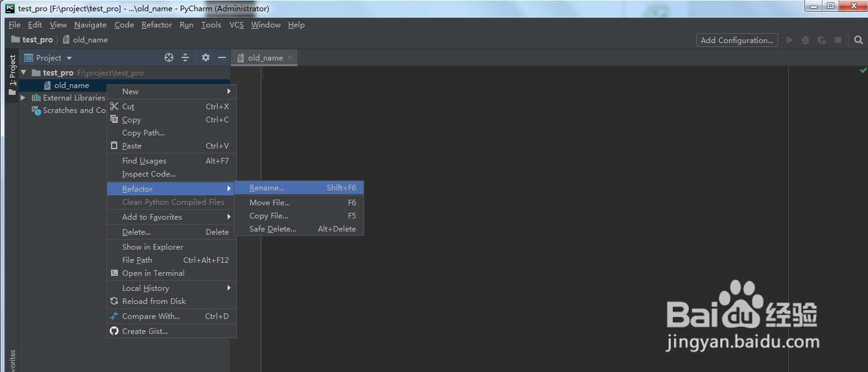868x372 pixels.
Task: Click the old_name file icon in tree
Action: click(x=47, y=86)
